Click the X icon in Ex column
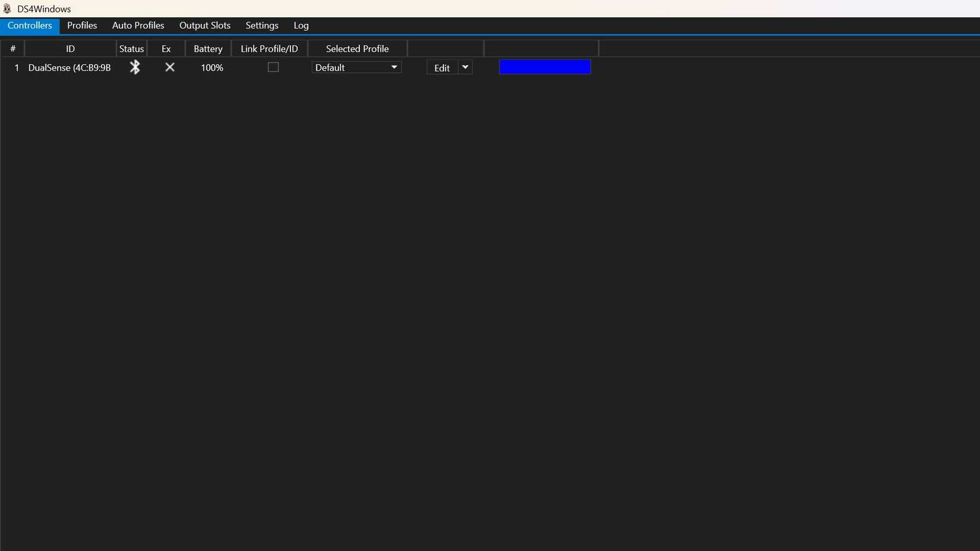This screenshot has height=551, width=980. 170,67
